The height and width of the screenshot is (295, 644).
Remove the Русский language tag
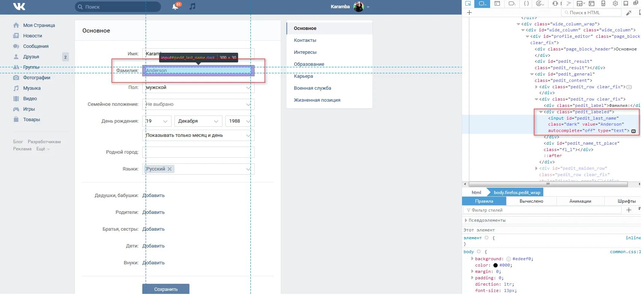tap(170, 169)
